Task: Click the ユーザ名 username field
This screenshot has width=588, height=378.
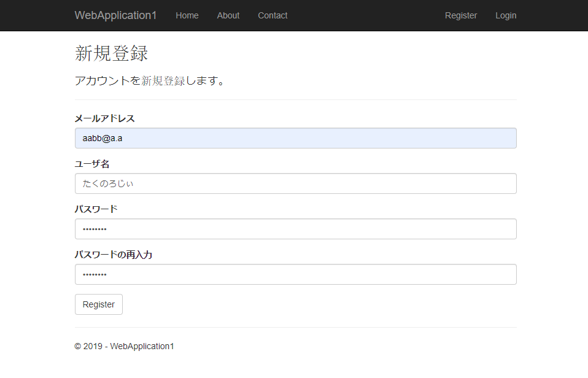Action: [295, 183]
